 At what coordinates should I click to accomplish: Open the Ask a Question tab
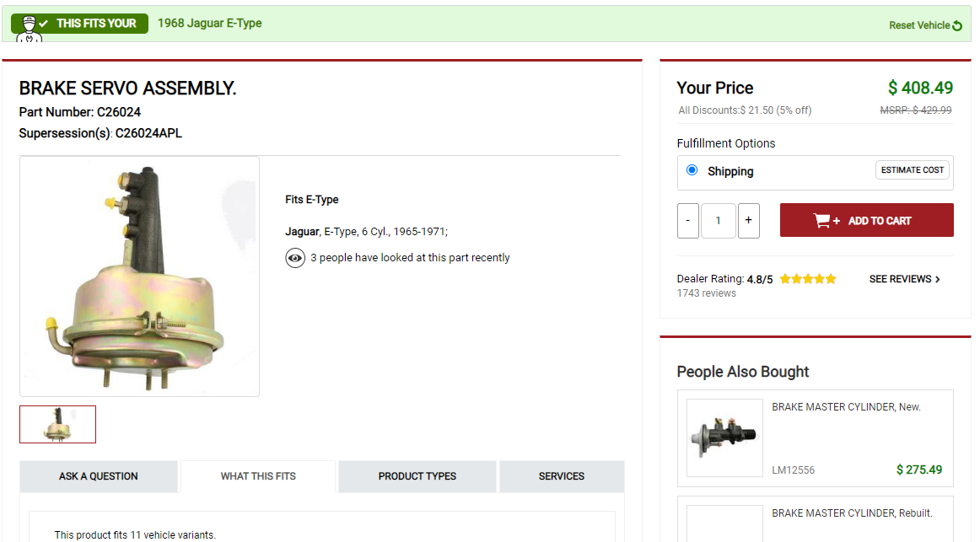pyautogui.click(x=99, y=476)
